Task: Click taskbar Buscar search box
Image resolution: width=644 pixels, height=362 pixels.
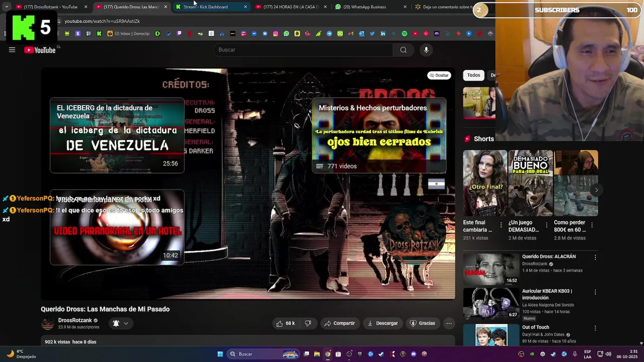Action: pos(263,354)
